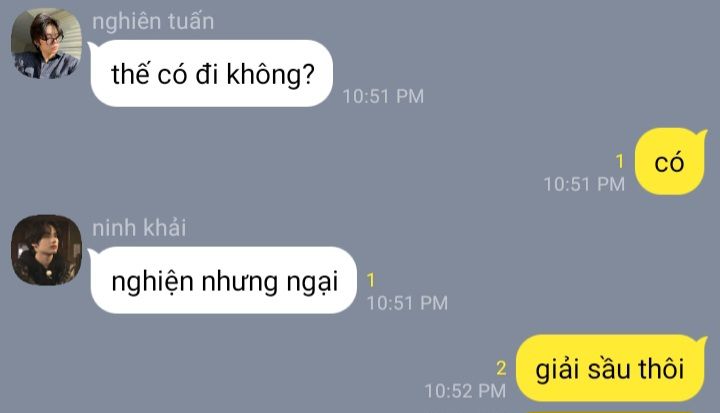Click unread count 1 beside "nghiện nhưng ngại"
The height and width of the screenshot is (413, 720).
tap(371, 280)
